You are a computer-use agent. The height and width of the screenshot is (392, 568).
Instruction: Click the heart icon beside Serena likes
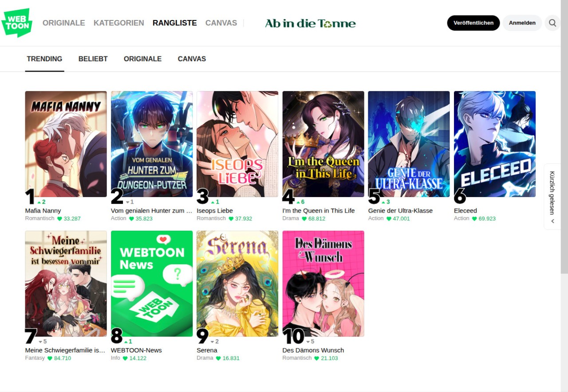coord(218,358)
